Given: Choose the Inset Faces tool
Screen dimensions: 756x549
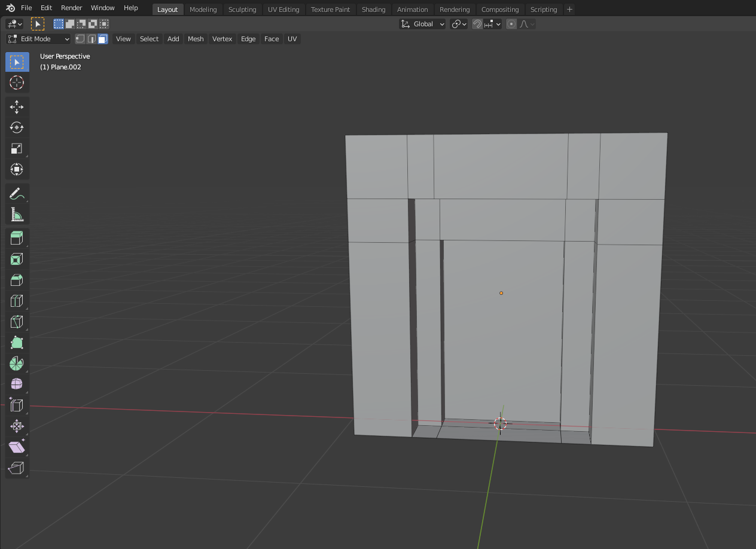Looking at the screenshot, I should pos(17,259).
